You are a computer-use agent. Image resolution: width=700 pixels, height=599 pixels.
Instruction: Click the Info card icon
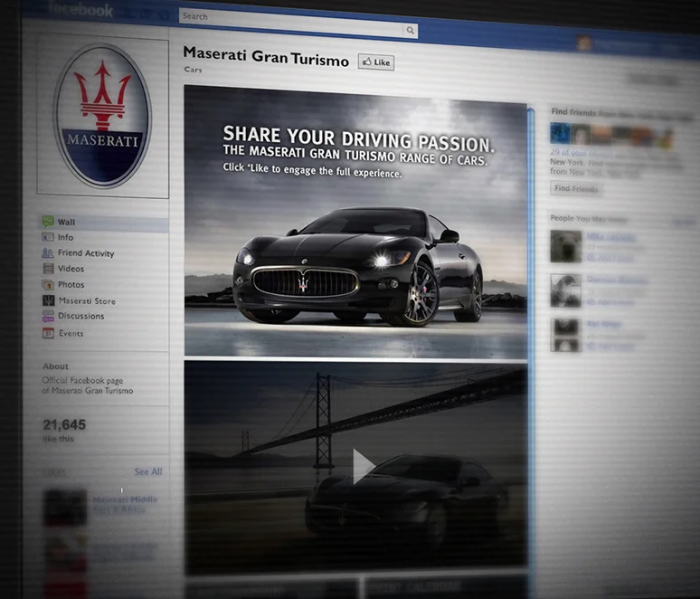pos(48,237)
